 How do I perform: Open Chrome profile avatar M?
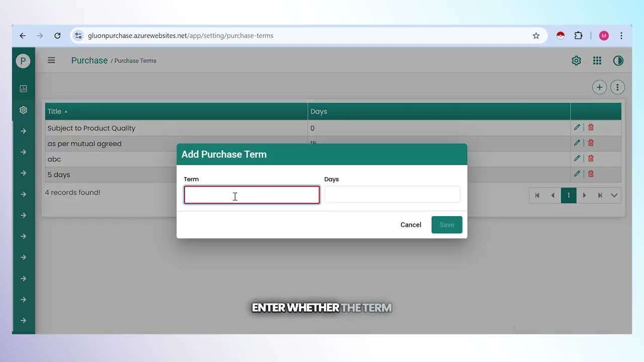(604, 36)
